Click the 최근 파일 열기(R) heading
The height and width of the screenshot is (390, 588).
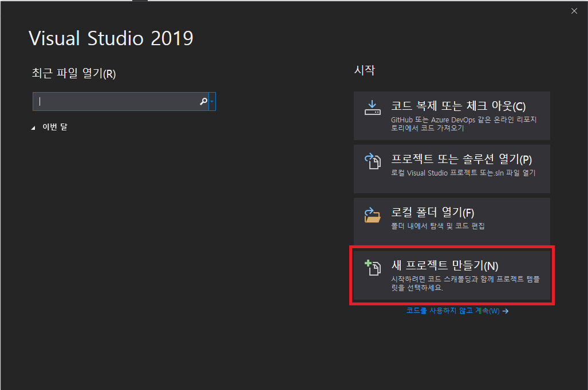(73, 73)
